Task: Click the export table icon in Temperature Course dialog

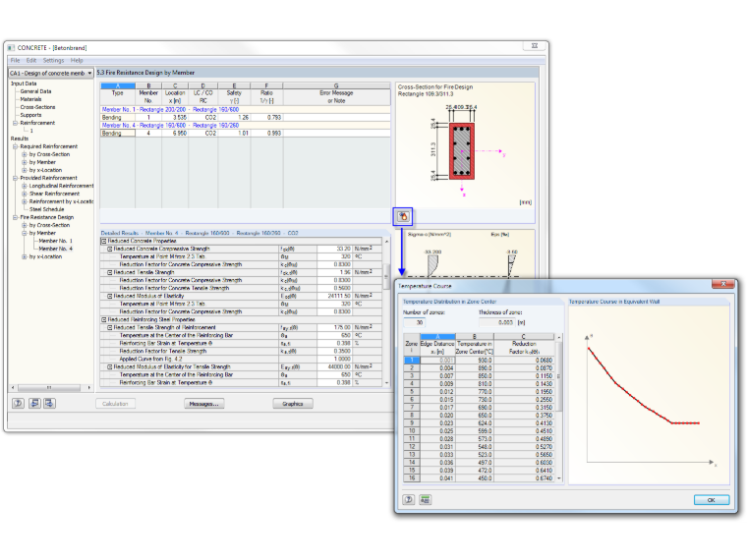Action: click(x=425, y=499)
